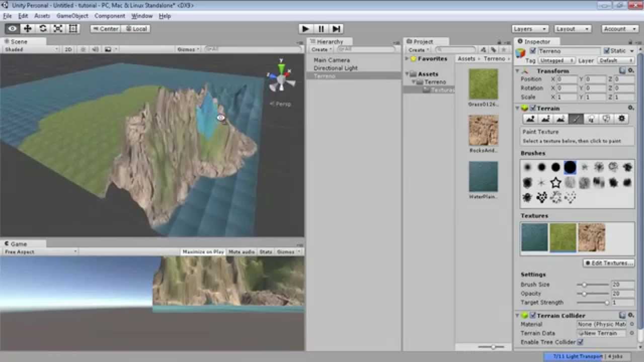Click the scene orientation gizmo
The image size is (644, 362).
(281, 78)
